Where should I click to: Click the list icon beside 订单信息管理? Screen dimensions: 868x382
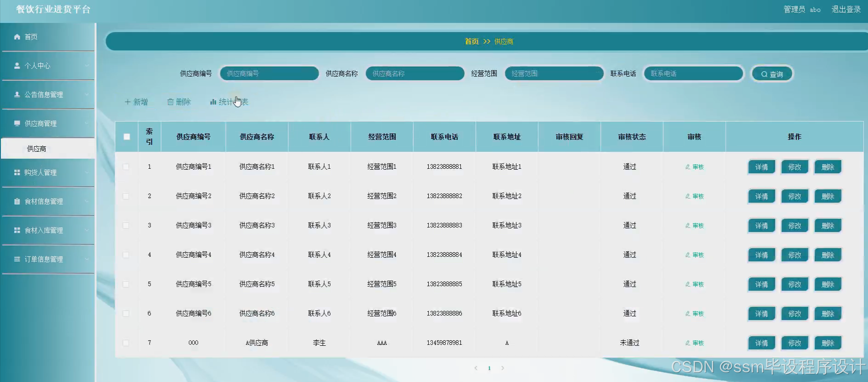pos(17,259)
